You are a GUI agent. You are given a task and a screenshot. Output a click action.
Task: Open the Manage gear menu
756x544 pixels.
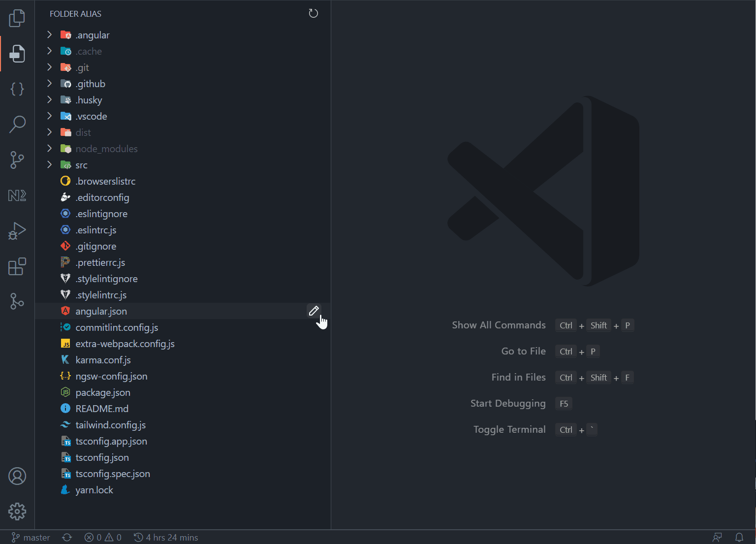tap(17, 512)
